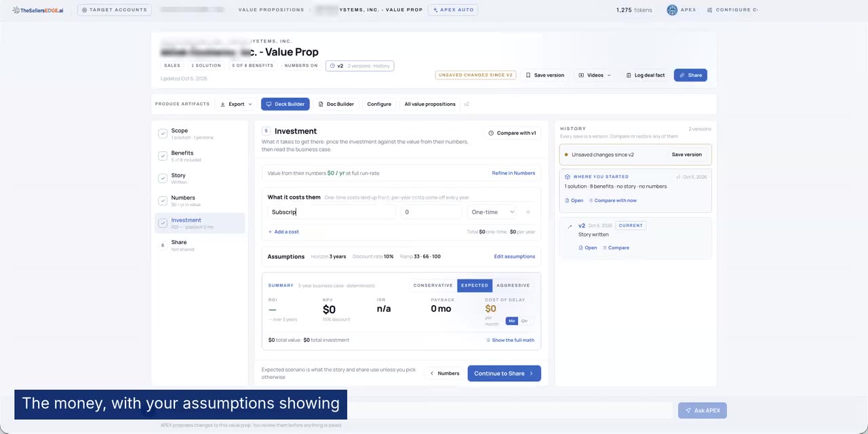Expand the Export dropdown

point(236,104)
